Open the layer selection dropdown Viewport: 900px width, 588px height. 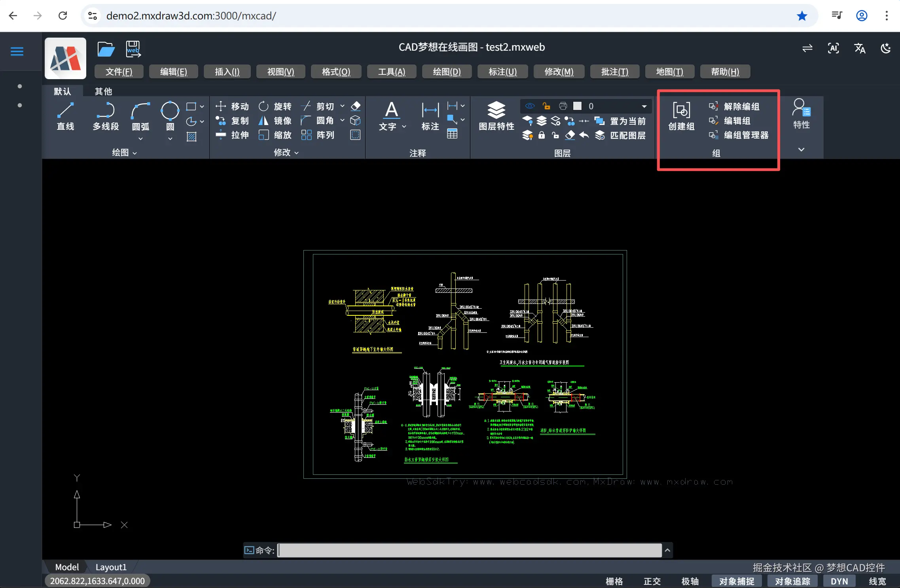tap(644, 106)
